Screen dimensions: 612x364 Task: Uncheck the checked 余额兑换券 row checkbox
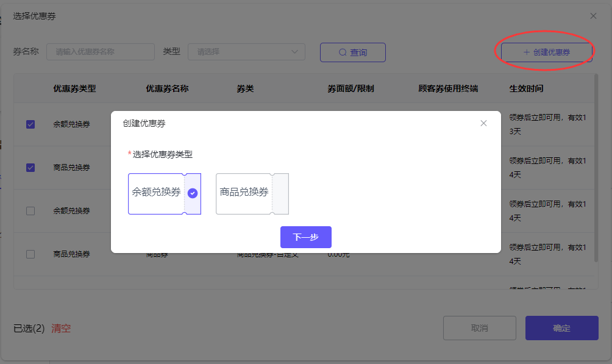tap(30, 124)
